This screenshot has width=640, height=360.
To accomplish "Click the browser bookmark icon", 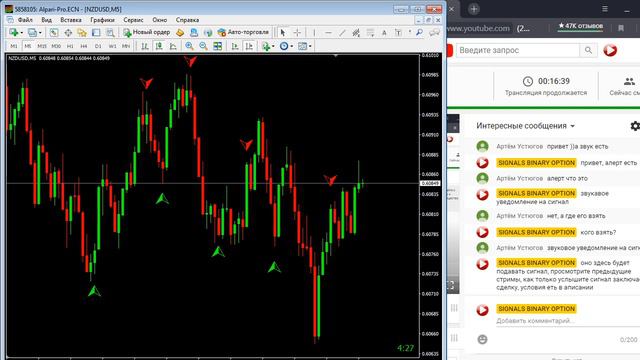I will 621,28.
